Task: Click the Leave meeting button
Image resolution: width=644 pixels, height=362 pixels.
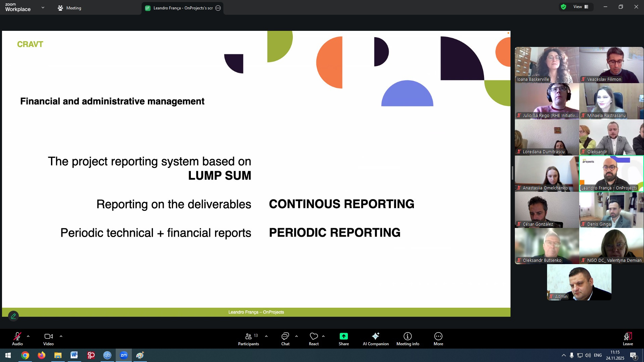Action: [x=628, y=339]
